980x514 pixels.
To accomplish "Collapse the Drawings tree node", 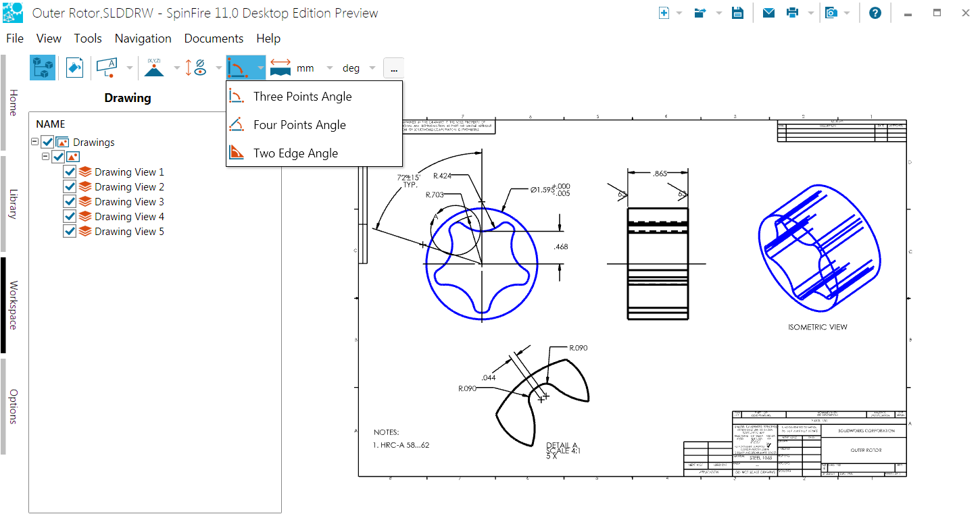I will click(x=35, y=143).
